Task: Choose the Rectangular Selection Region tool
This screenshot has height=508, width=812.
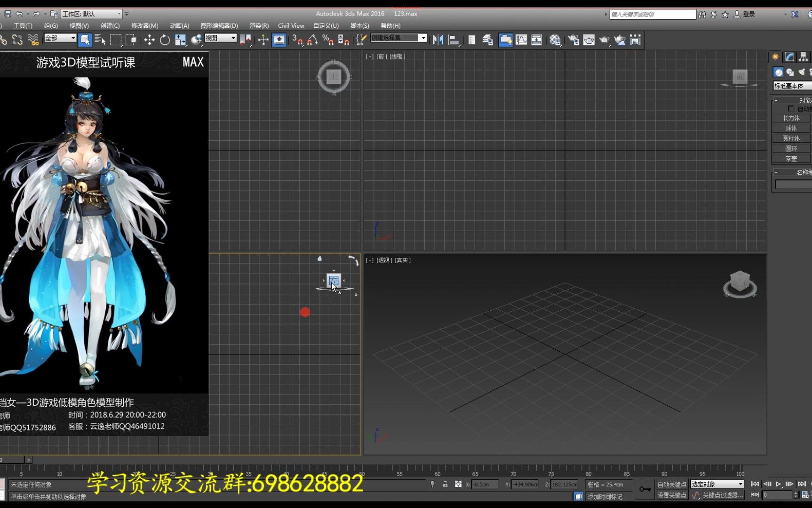Action: click(116, 40)
